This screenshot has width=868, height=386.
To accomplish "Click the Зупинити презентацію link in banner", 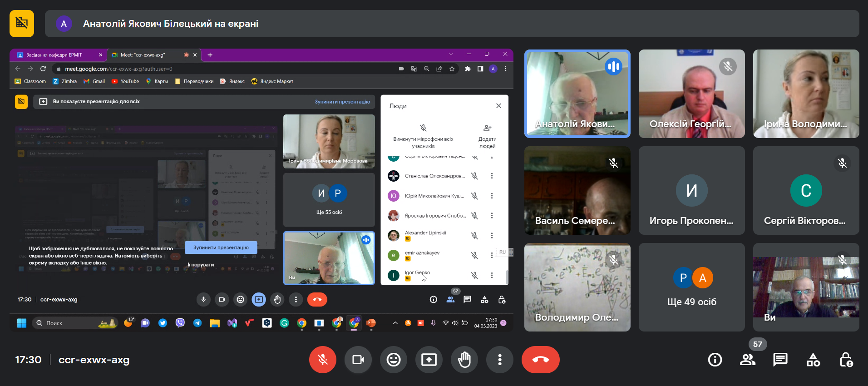I will coord(342,102).
